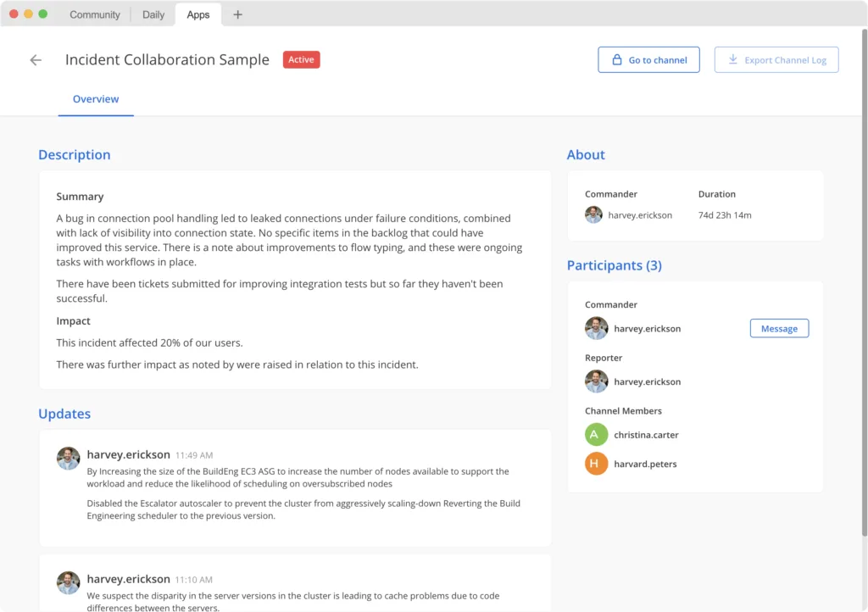Screen dimensions: 868x612
Task: Click the Participants (3) heading
Action: tap(614, 265)
